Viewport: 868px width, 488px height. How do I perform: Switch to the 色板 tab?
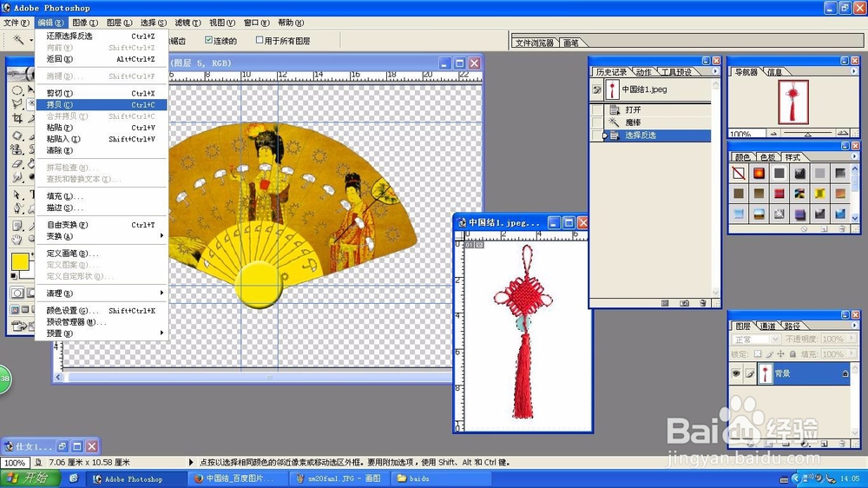[767, 157]
